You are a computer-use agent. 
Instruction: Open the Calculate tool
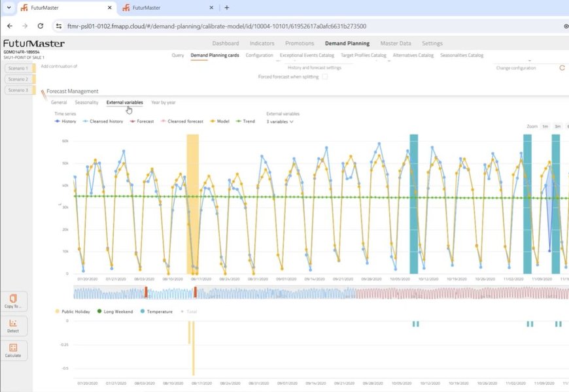pos(14,350)
